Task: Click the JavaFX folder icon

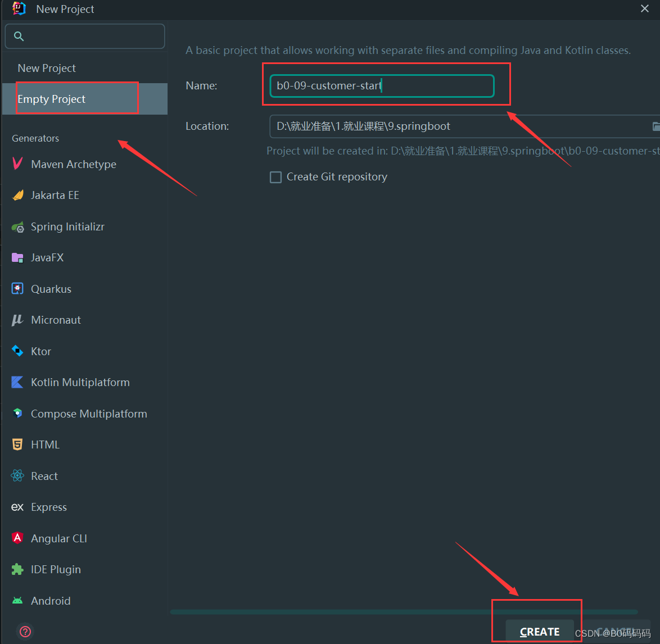Action: 17,258
